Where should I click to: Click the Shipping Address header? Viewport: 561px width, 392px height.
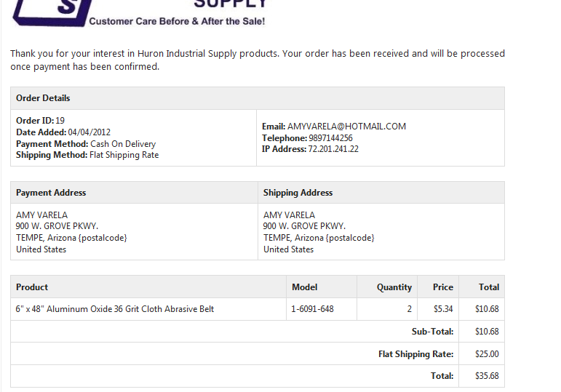click(x=298, y=193)
